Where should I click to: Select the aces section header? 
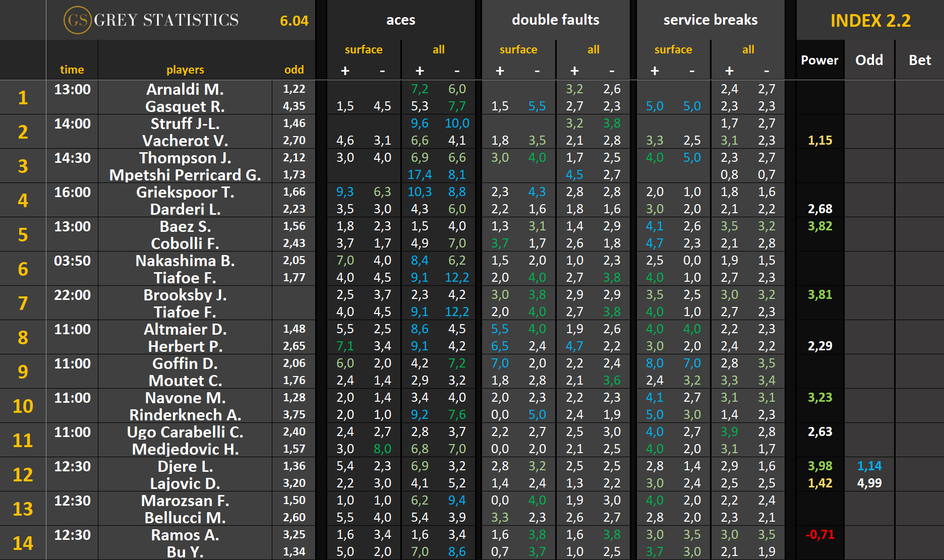tap(400, 20)
